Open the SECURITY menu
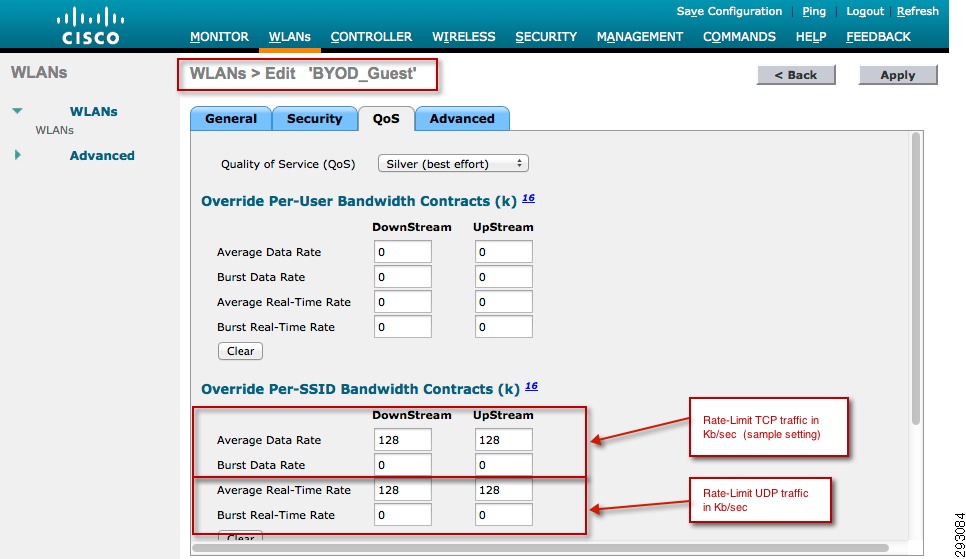Viewport: 966px width, 559px height. click(x=546, y=37)
